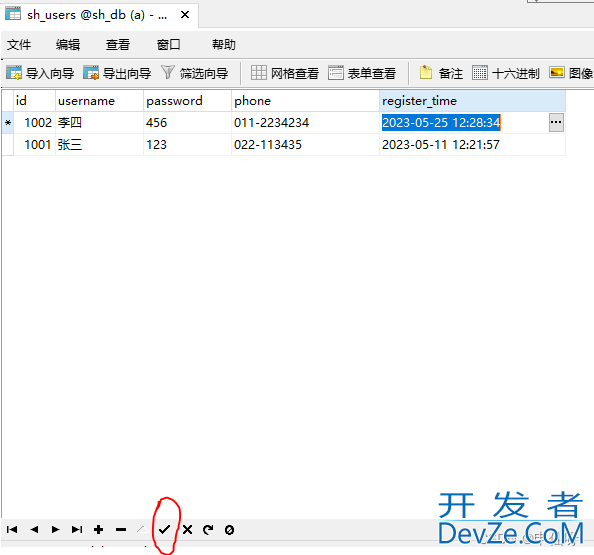The image size is (594, 555).
Task: Click the phone column header
Action: [305, 101]
